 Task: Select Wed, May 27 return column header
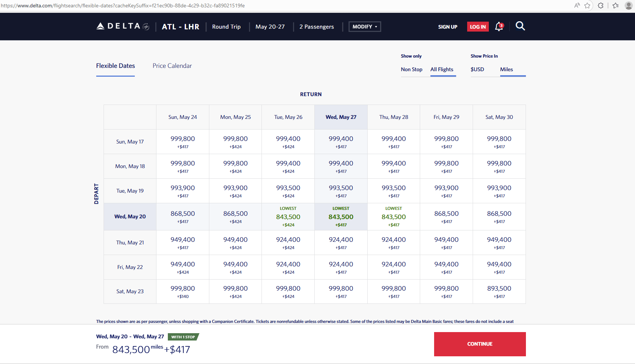341,117
